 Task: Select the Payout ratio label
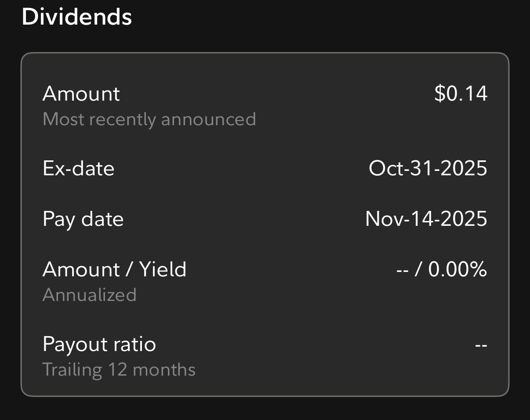point(99,344)
